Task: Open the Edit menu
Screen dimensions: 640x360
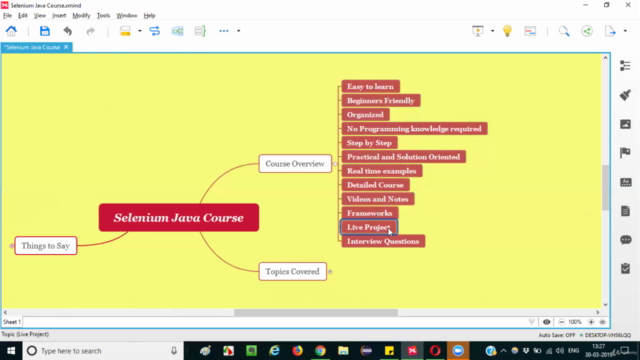Action: (x=22, y=16)
